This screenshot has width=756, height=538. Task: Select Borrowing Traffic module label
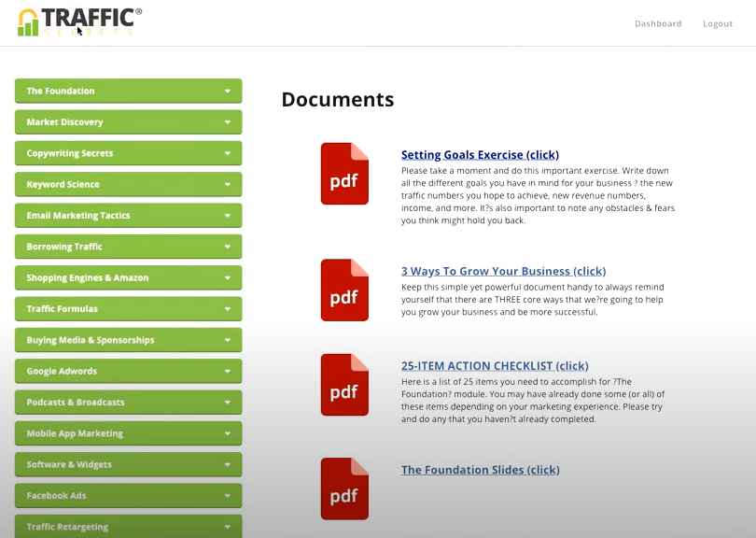click(64, 247)
